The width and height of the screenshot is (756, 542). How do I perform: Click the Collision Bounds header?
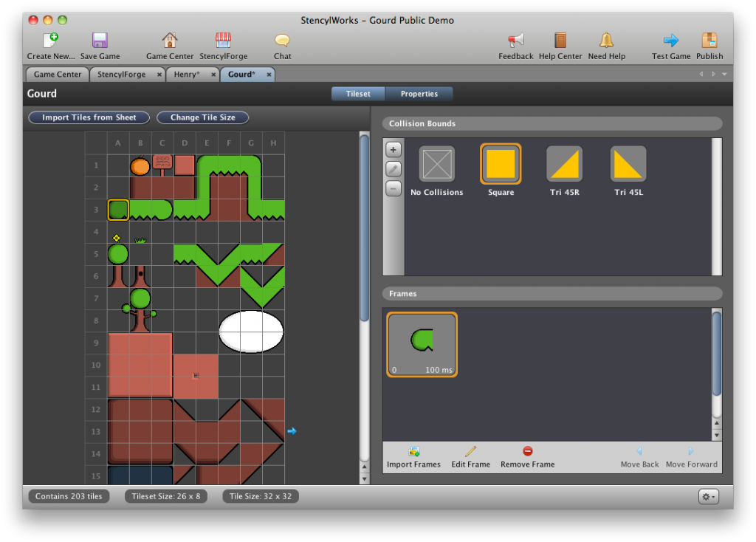pyautogui.click(x=552, y=123)
